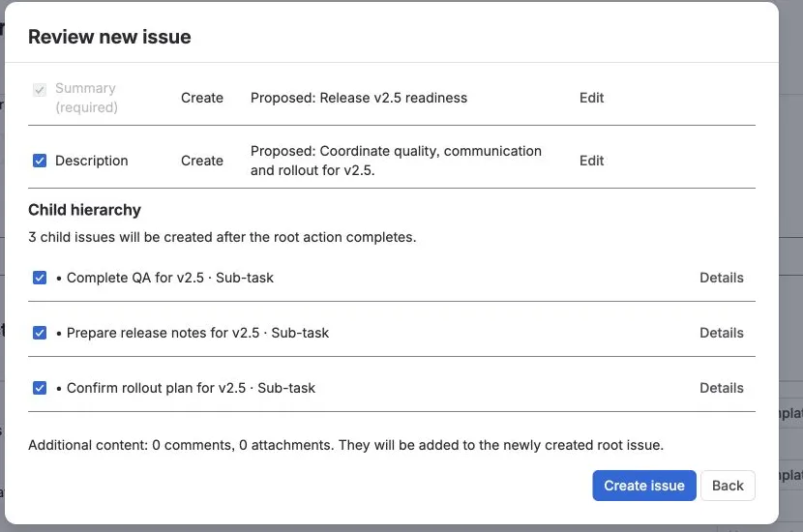Click the 'Create' action in Description row
This screenshot has height=532, width=803.
pyautogui.click(x=202, y=161)
